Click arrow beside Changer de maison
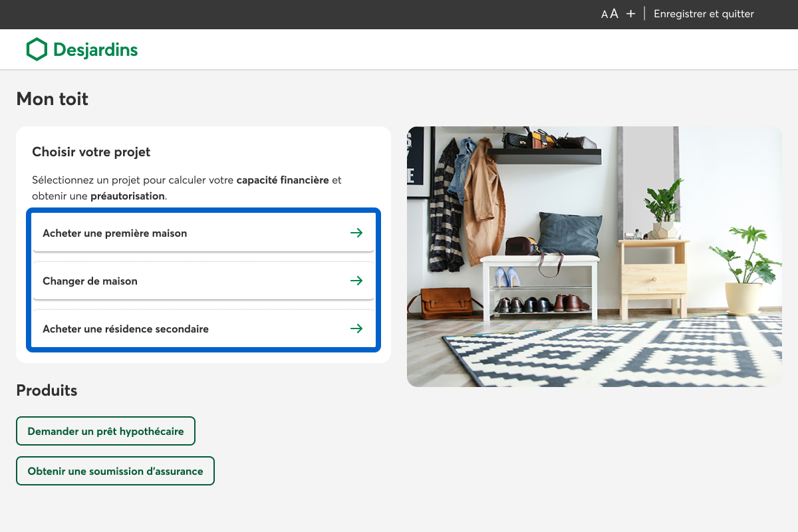 pyautogui.click(x=356, y=281)
